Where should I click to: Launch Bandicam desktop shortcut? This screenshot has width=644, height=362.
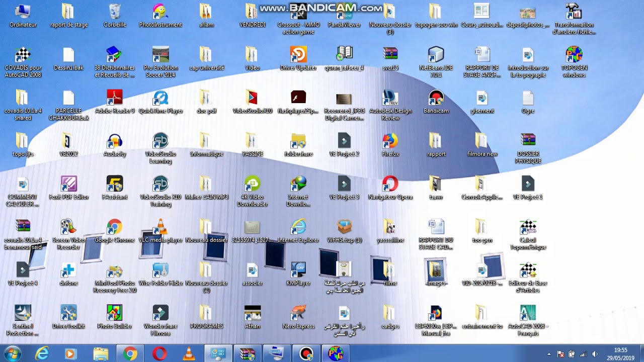(436, 101)
